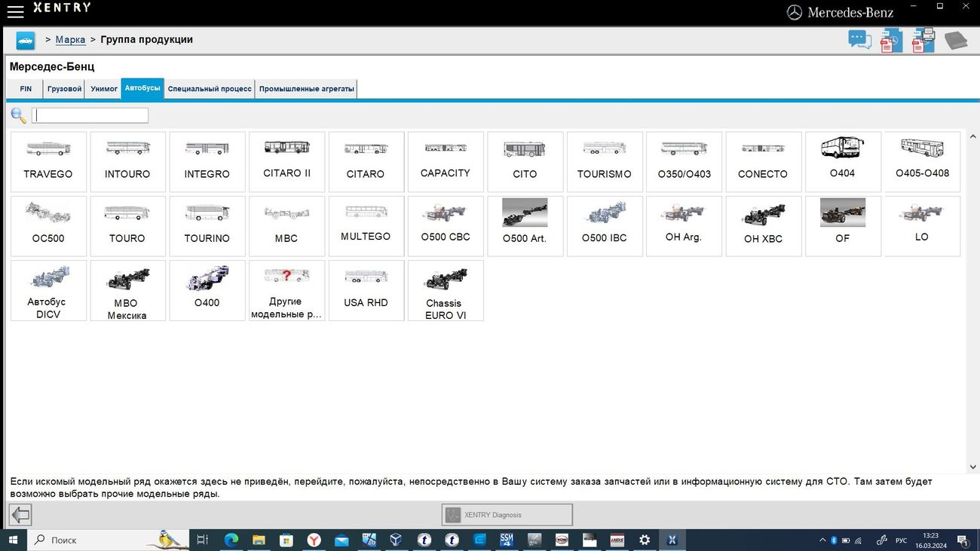Click the back arrow button
980x551 pixels.
[x=20, y=515]
